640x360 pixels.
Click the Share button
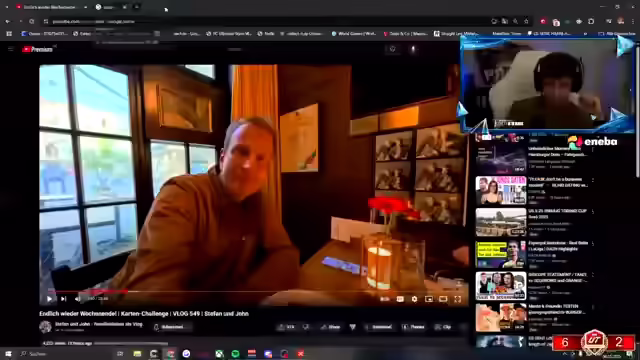coord(331,327)
